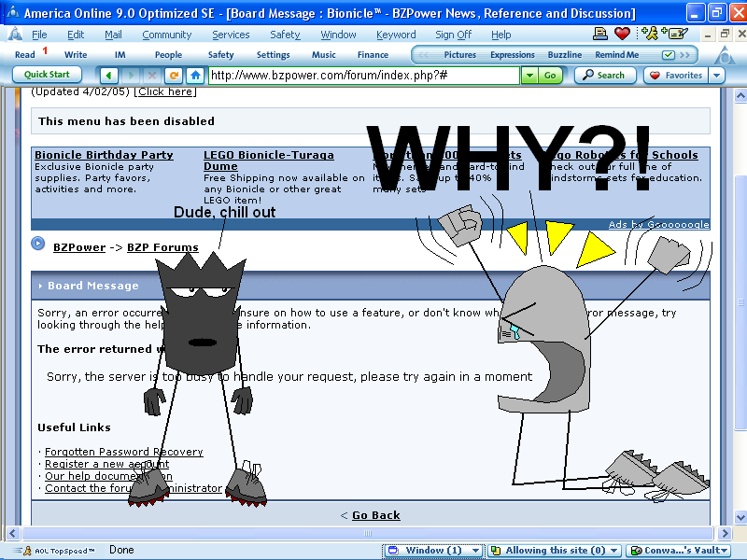Open the Window (1) dropdown
This screenshot has height=560, width=747.
[475, 551]
